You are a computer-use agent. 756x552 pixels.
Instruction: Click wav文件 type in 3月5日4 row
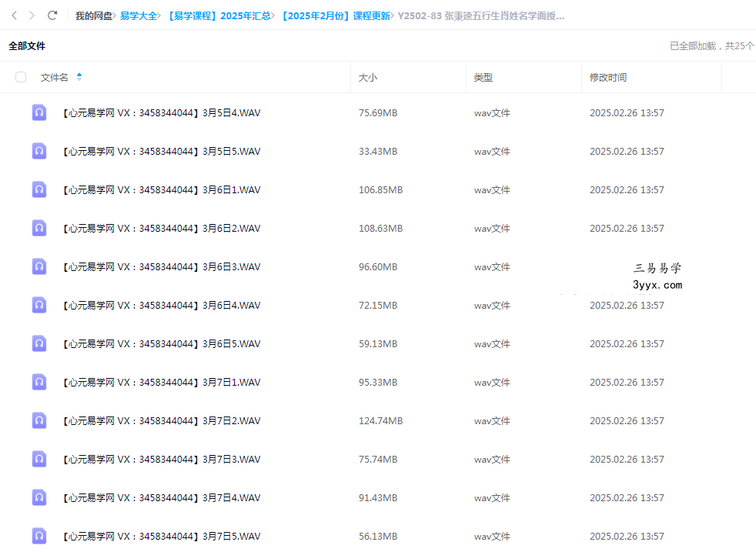pos(492,113)
